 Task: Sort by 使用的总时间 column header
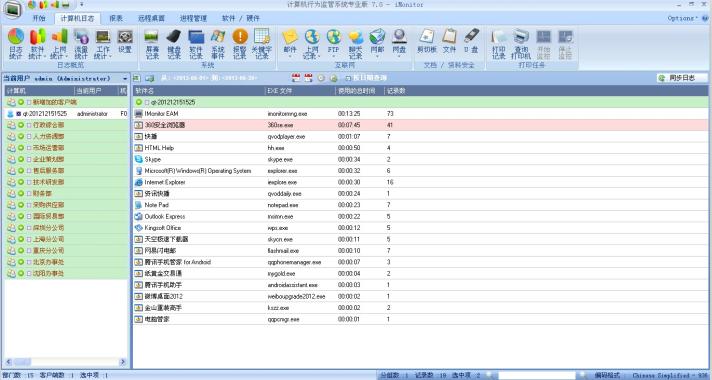pyautogui.click(x=359, y=91)
